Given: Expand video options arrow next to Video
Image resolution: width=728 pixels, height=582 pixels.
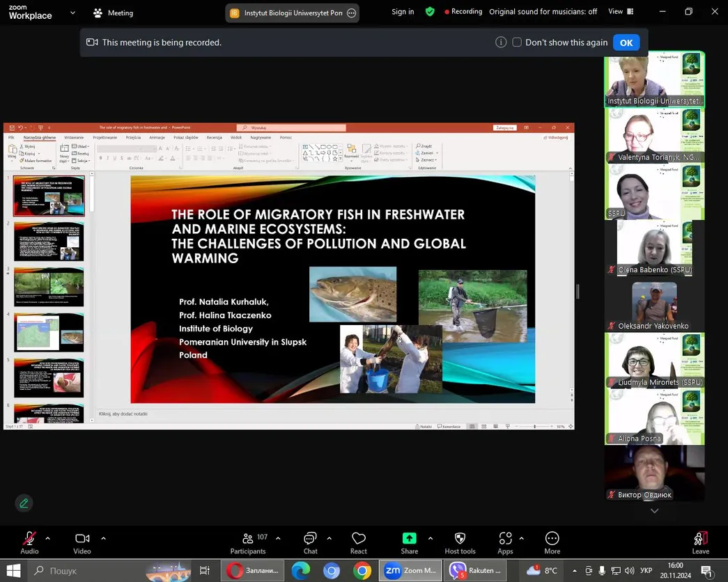Looking at the screenshot, I should click(x=103, y=538).
